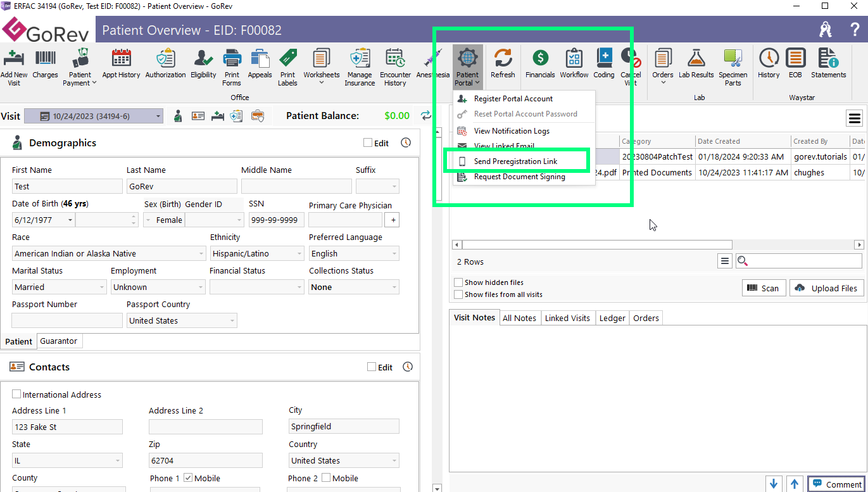Click the Demographics change history clock icon
Image resolution: width=868 pixels, height=492 pixels.
(406, 143)
